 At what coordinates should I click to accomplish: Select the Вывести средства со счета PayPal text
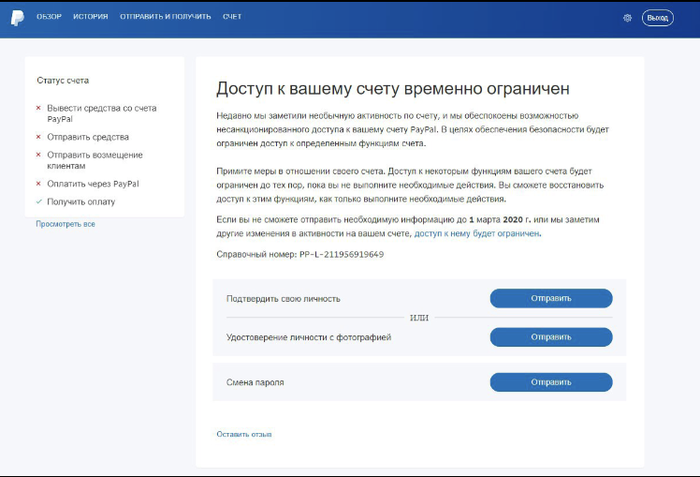pyautogui.click(x=102, y=113)
